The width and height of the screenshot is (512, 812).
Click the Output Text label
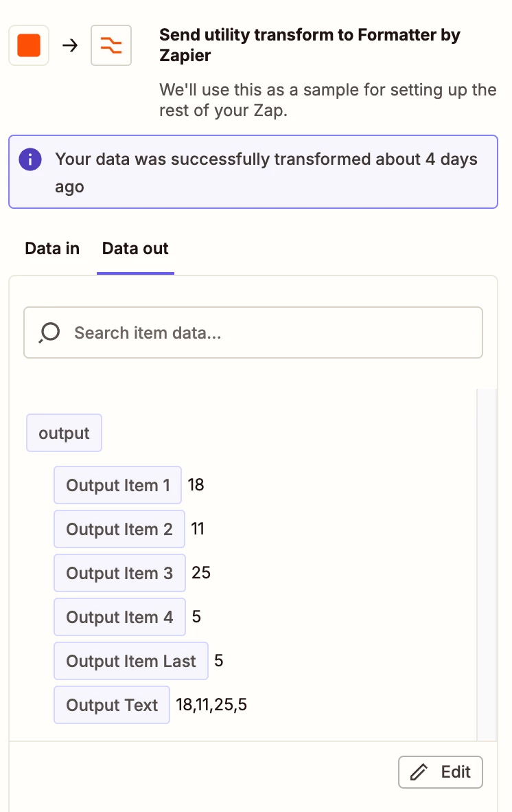point(112,705)
